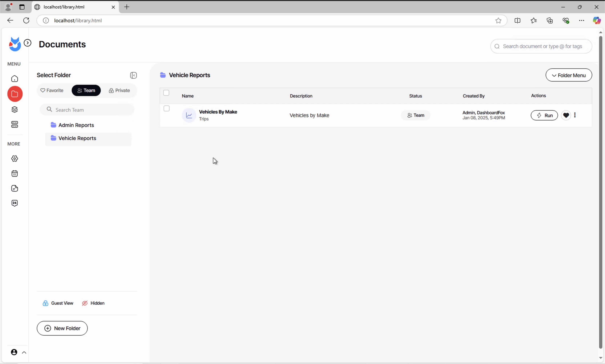Image resolution: width=605 pixels, height=364 pixels.
Task: Open the three-dot menu for Vehicles By Make
Action: tap(575, 115)
